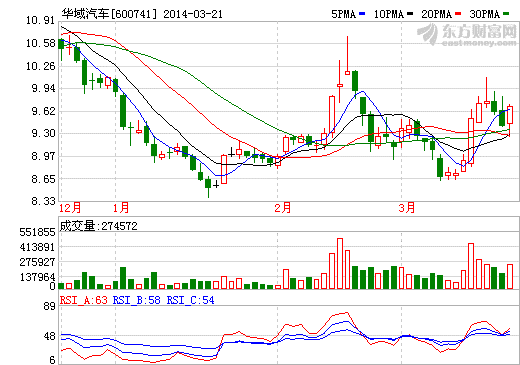
Task: Click the 5PMA legend label
Action: click(x=344, y=14)
